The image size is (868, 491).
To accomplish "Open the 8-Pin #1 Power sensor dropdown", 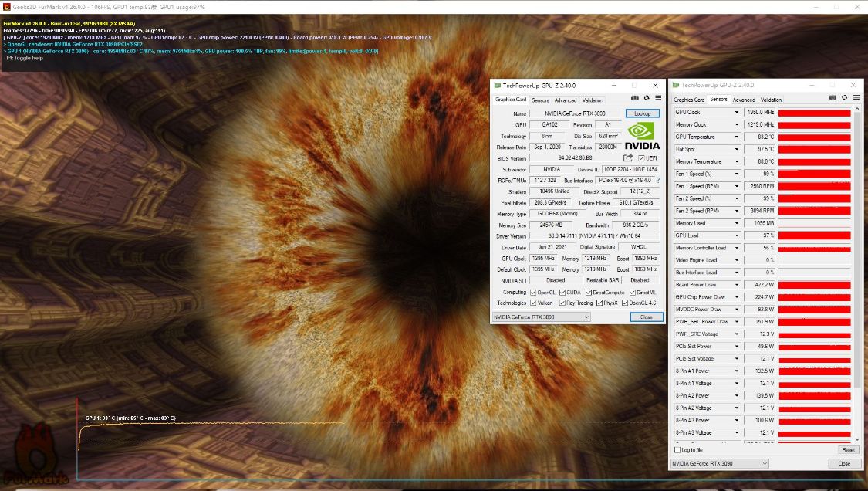I will [x=736, y=371].
